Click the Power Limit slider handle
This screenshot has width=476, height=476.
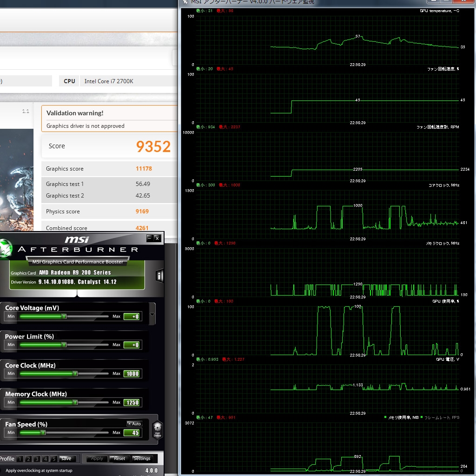tap(64, 344)
